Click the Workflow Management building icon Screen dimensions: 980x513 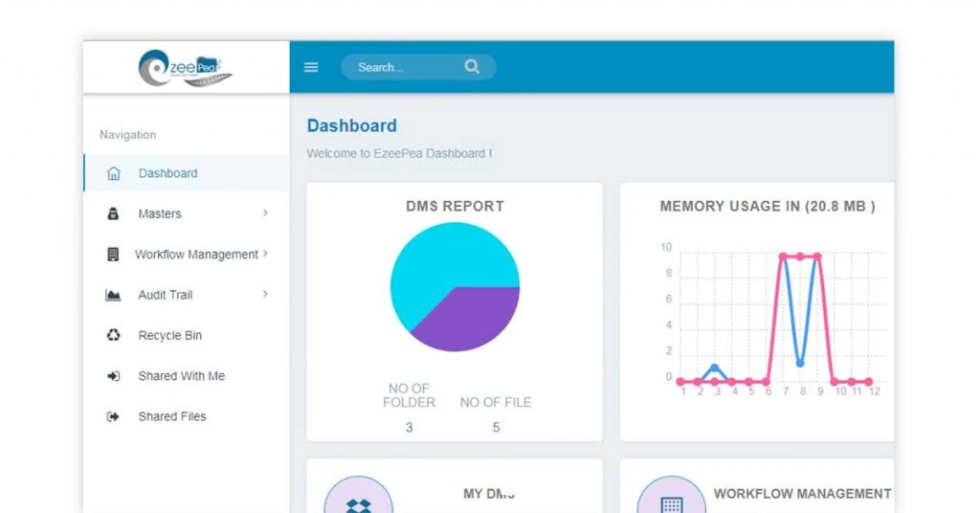click(113, 255)
